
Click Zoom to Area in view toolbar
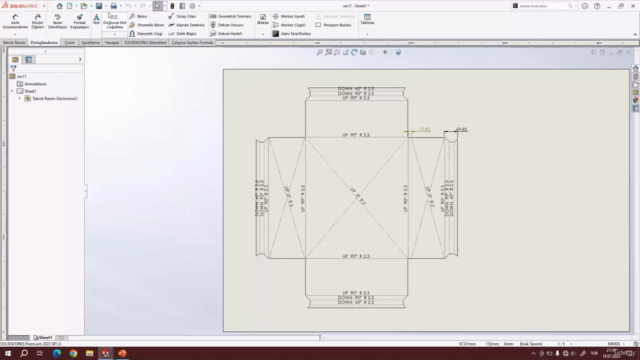(x=328, y=52)
